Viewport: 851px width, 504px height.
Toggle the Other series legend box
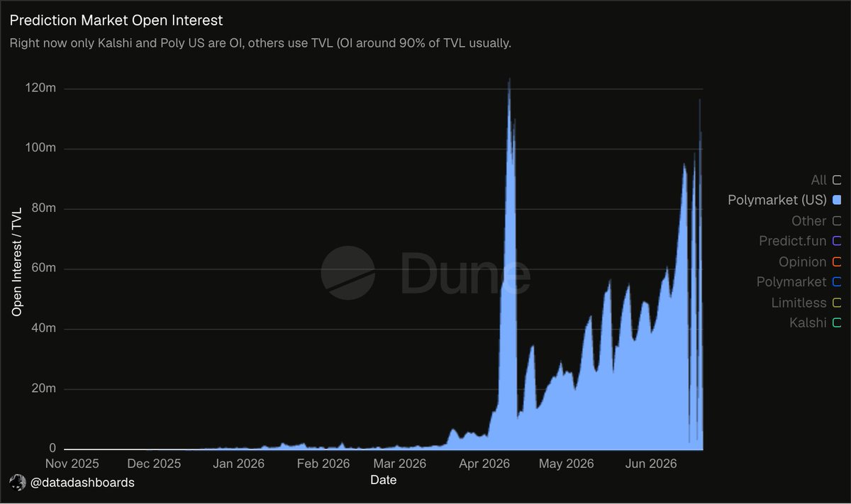point(837,221)
